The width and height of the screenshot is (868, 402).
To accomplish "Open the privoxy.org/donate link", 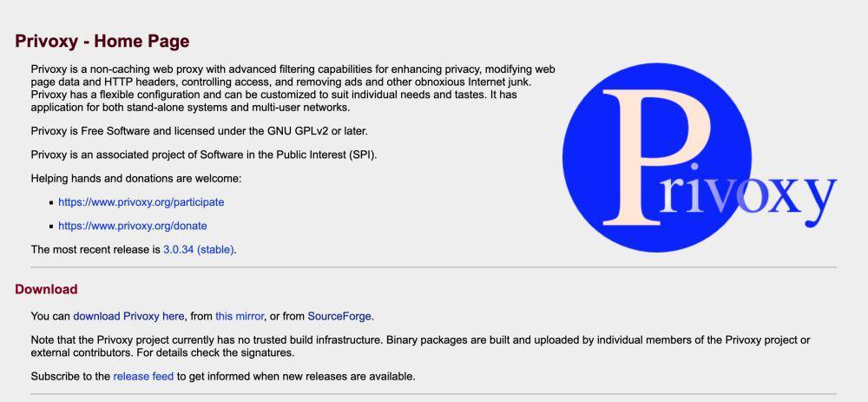I will point(133,226).
